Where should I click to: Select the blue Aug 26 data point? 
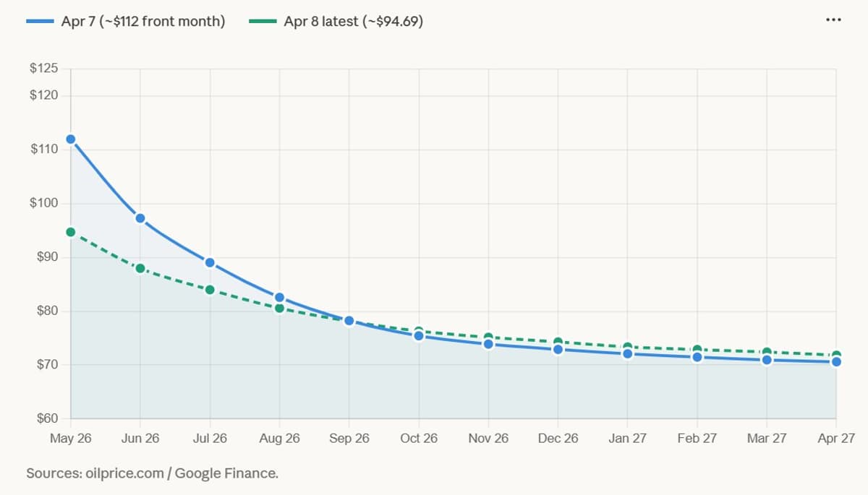pos(279,297)
